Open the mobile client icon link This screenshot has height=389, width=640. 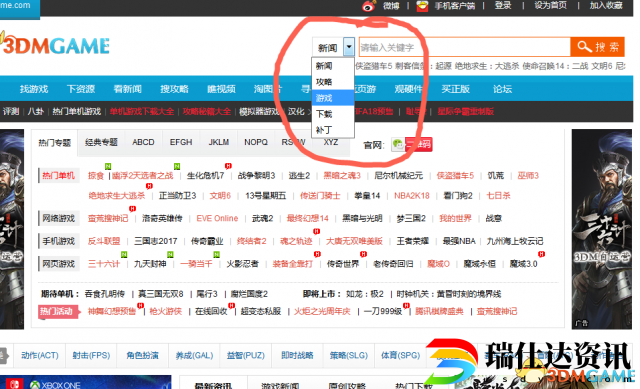422,6
